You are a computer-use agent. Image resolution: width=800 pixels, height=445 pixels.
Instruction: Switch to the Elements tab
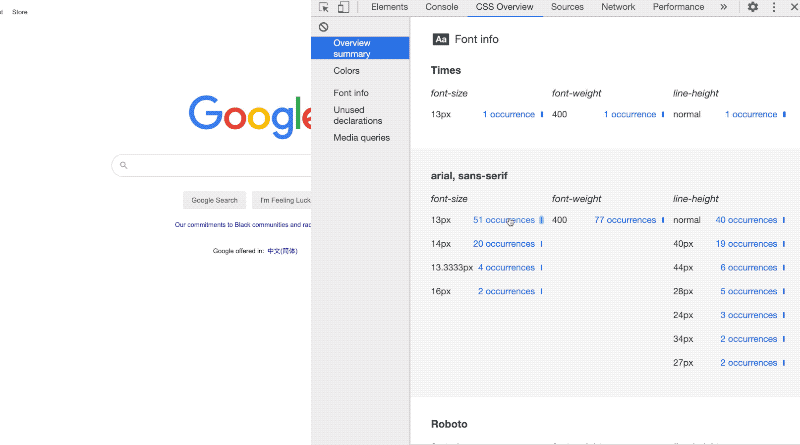pos(389,7)
